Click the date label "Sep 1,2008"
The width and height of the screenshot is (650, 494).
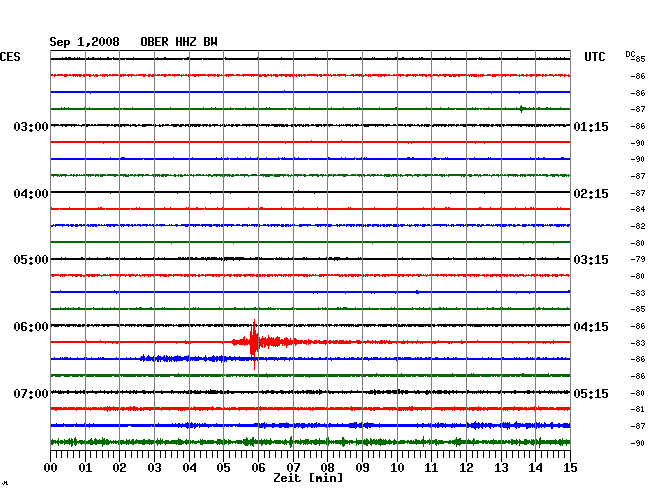point(85,42)
